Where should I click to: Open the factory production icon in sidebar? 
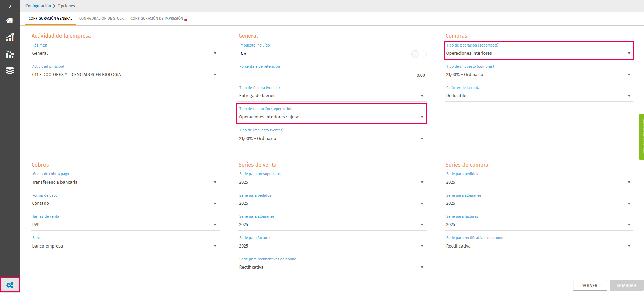click(10, 54)
